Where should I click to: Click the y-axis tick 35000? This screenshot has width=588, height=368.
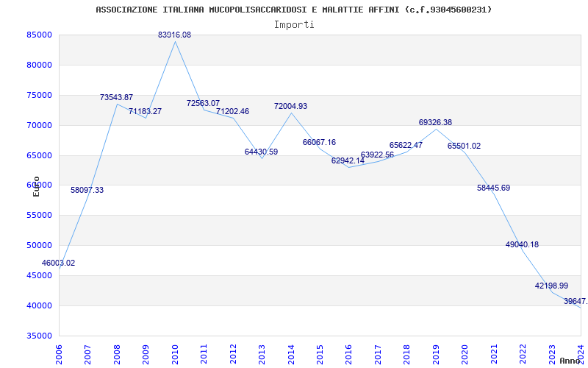pos(39,336)
